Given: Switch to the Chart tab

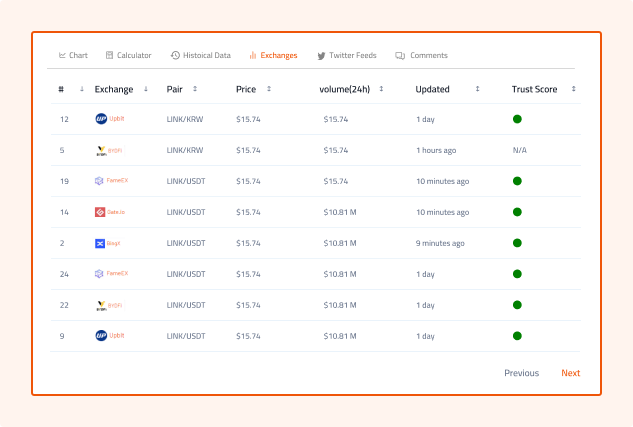Looking at the screenshot, I should [73, 55].
